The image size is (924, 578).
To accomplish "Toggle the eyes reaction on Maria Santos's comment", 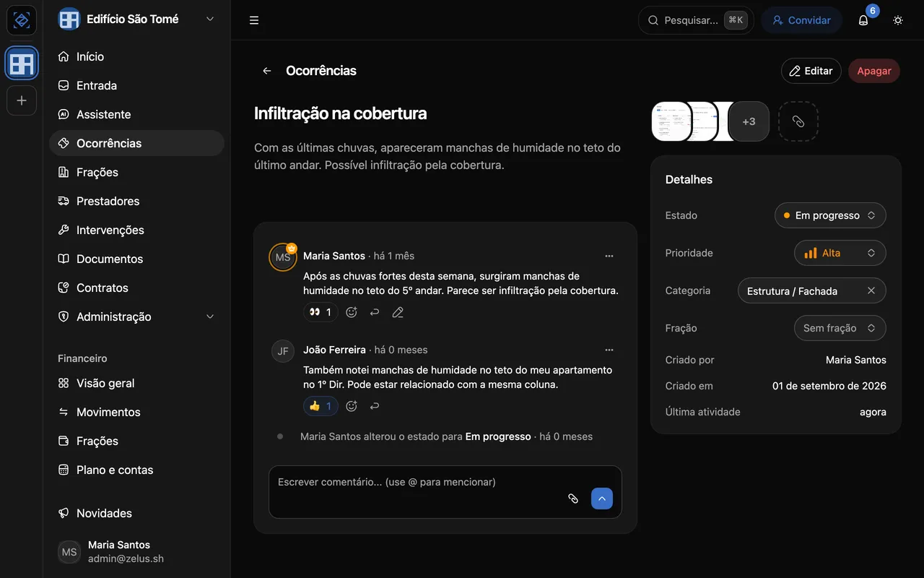I will tap(321, 312).
